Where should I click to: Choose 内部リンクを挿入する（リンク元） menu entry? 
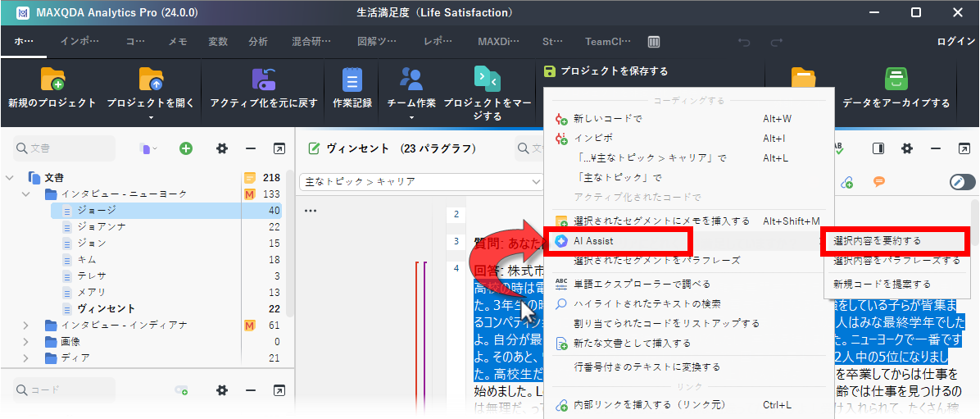[x=689, y=405]
